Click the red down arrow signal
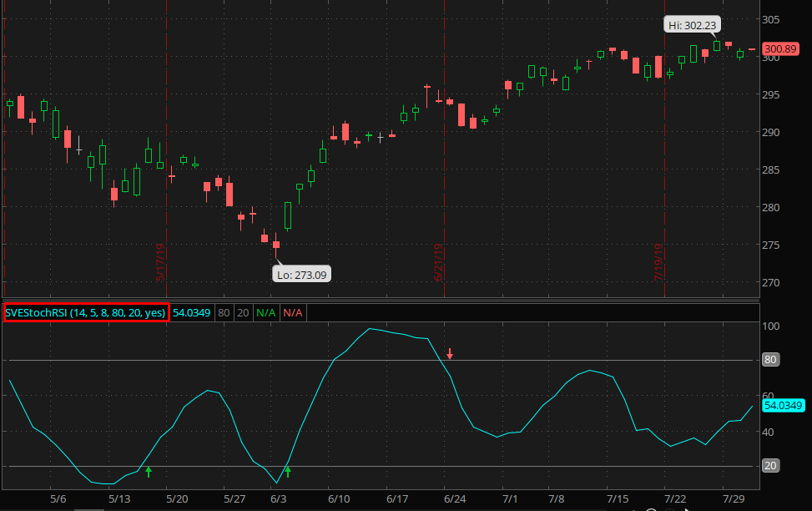Viewport: 812px width, 511px height. click(x=449, y=354)
